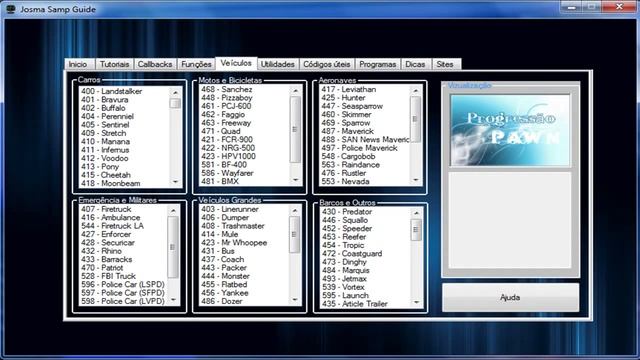Switch to the Programas tab
640x360 pixels.
[x=378, y=64]
